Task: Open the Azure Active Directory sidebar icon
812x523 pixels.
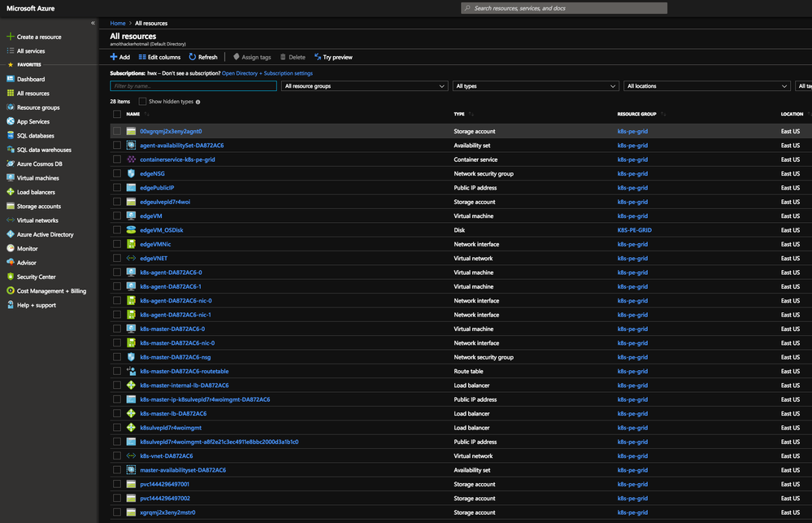Action: click(x=11, y=234)
